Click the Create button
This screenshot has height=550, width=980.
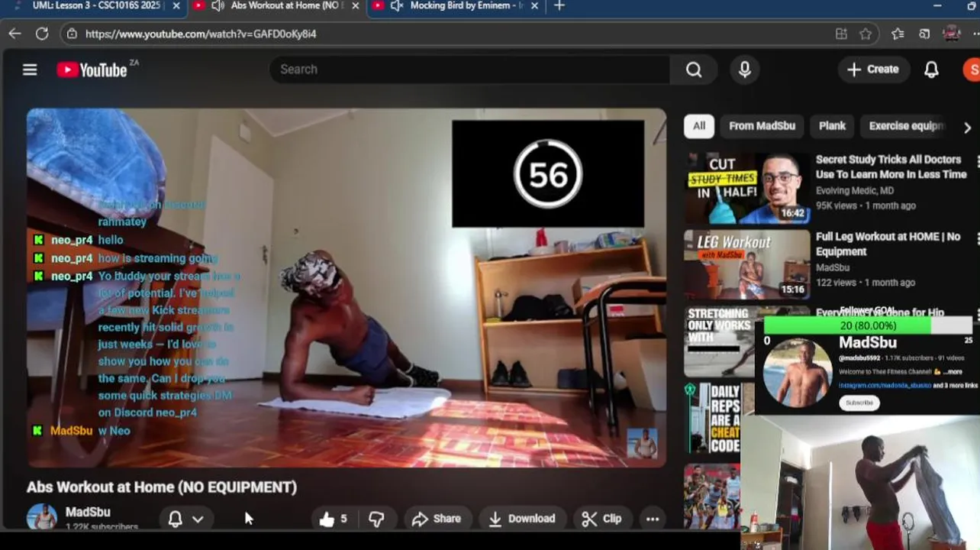pyautogui.click(x=873, y=70)
